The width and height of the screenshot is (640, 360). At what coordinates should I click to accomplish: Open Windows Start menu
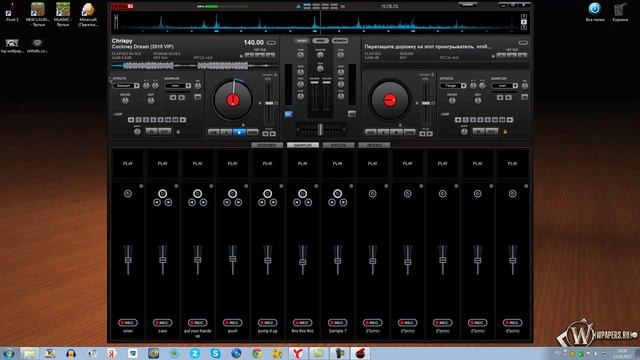coord(9,353)
